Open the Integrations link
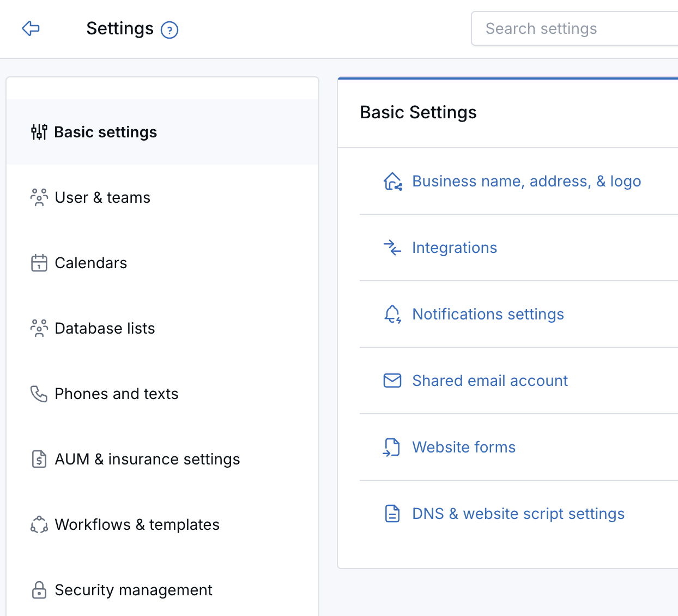678x616 pixels. (455, 247)
